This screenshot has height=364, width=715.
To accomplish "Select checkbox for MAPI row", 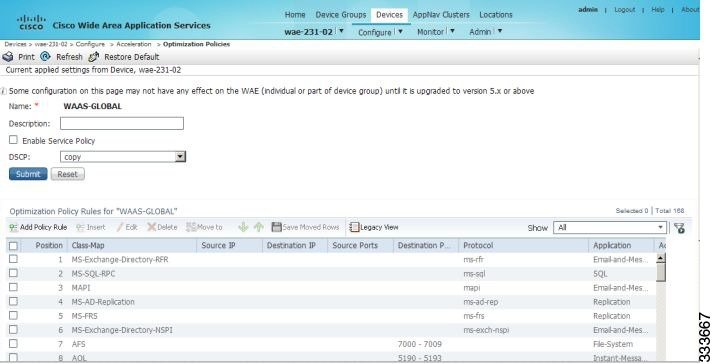I will tap(13, 287).
